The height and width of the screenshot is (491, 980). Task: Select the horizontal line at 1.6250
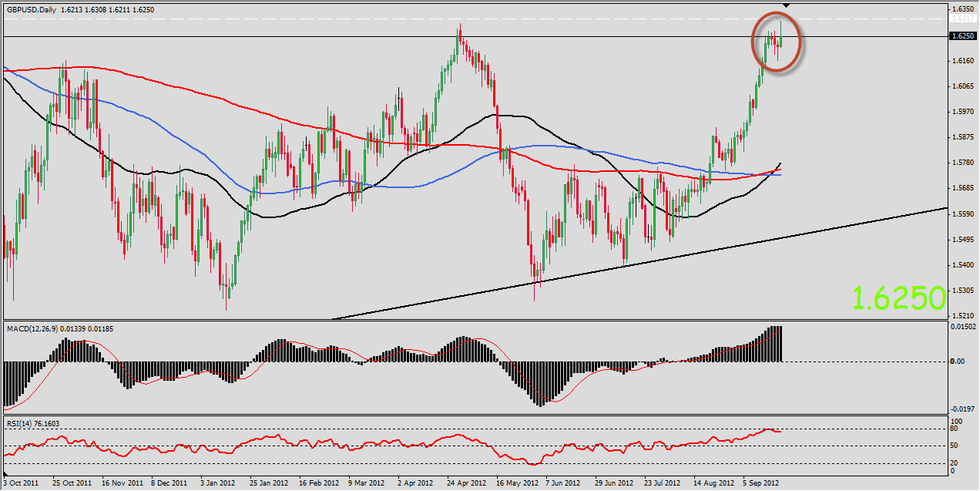(231, 36)
